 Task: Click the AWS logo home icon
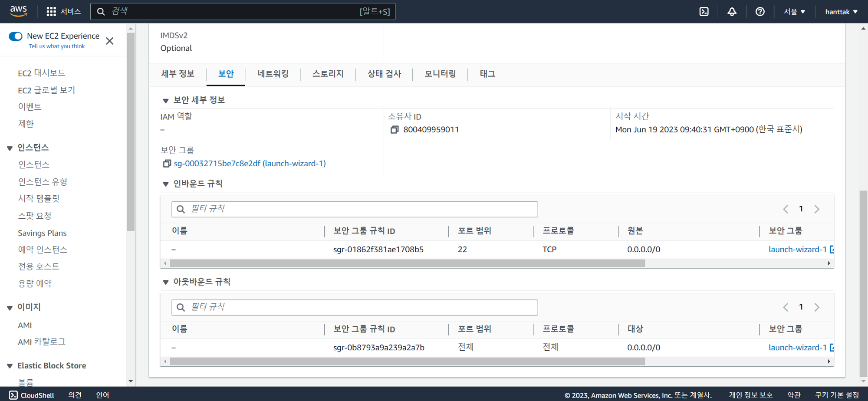pyautogui.click(x=18, y=11)
